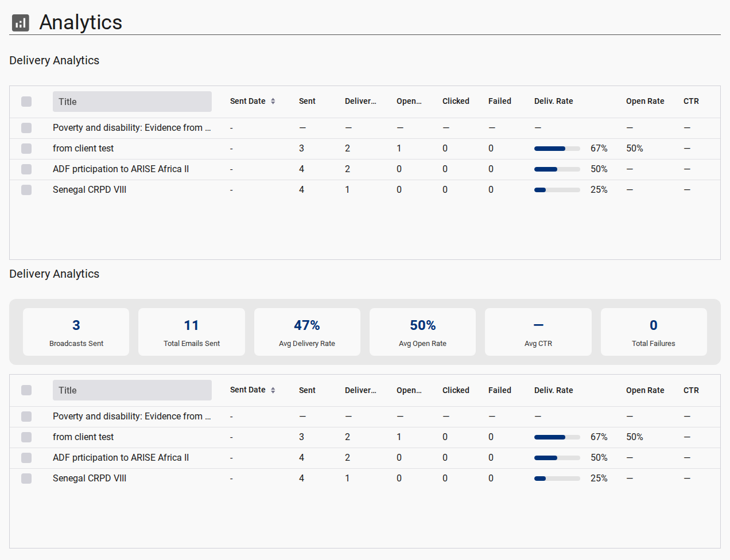Open 'Poverty and disability: Evidence from' in lower table
Image resolution: width=730 pixels, height=560 pixels.
pyautogui.click(x=132, y=416)
